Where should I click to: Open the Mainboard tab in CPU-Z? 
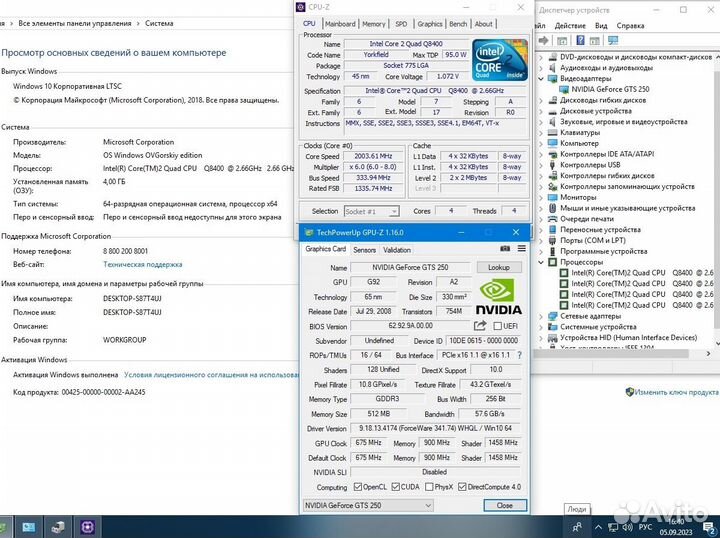click(340, 24)
